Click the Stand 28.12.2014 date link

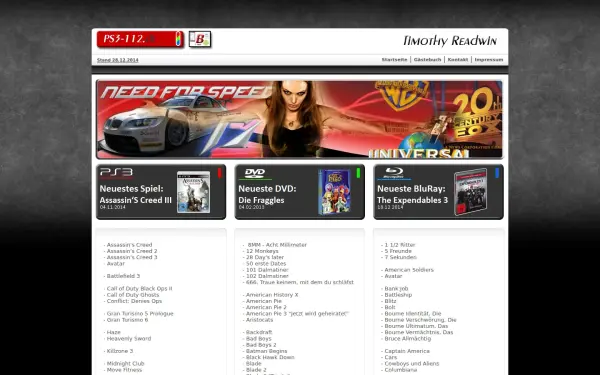[x=117, y=60]
